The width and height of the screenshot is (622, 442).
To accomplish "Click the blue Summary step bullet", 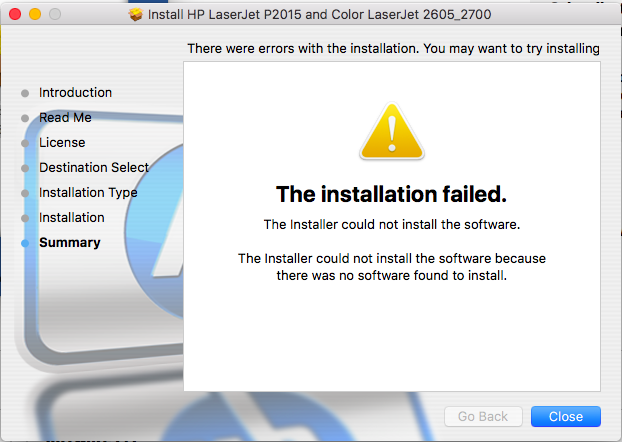I will pyautogui.click(x=25, y=243).
